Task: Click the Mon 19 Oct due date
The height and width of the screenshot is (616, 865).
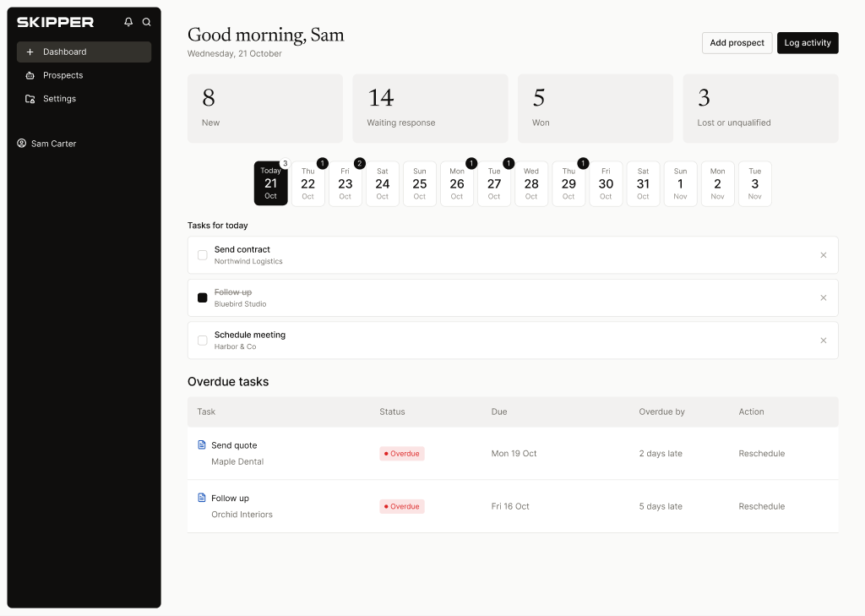Action: (x=514, y=453)
